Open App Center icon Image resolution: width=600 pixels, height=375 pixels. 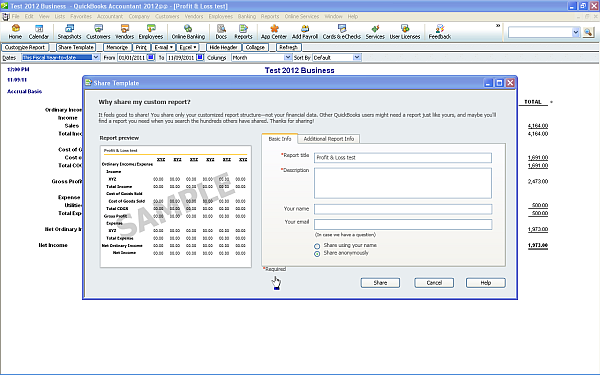click(x=274, y=32)
